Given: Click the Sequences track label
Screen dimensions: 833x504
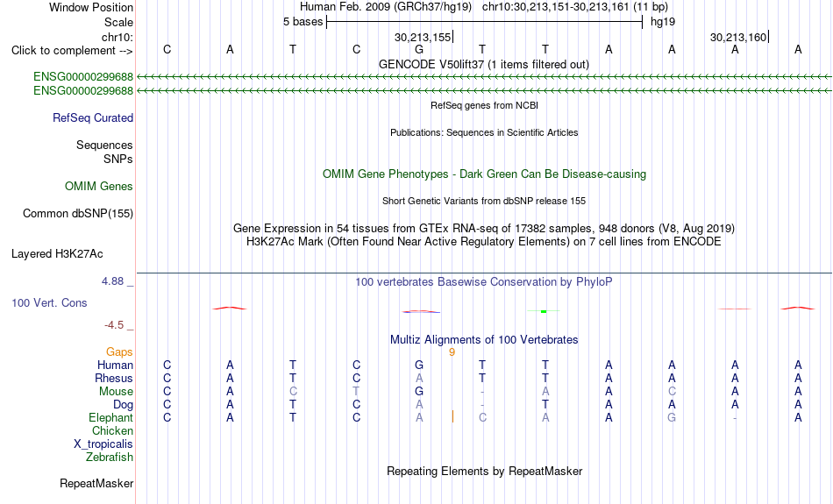Looking at the screenshot, I should coord(104,145).
